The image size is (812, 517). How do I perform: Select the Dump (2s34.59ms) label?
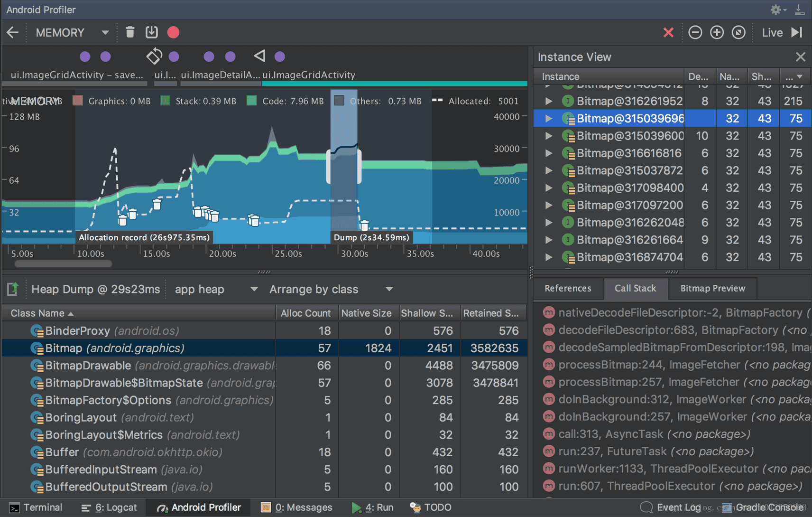click(x=371, y=237)
